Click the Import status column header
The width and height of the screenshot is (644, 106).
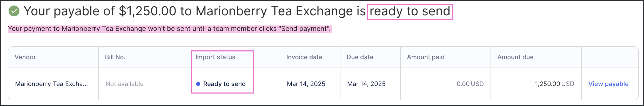(x=215, y=57)
